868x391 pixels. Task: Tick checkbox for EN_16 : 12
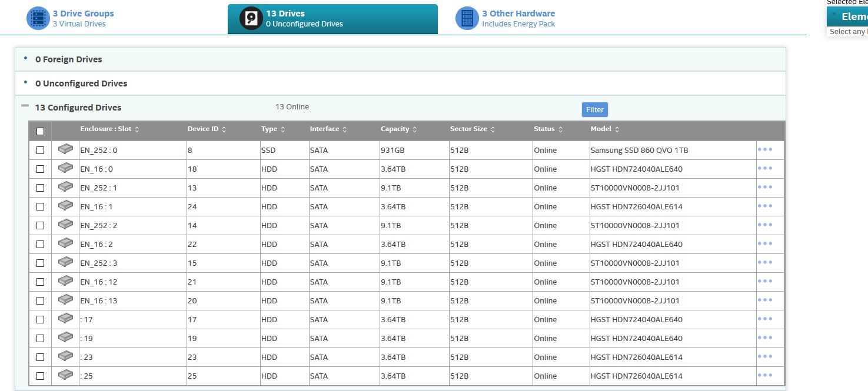pyautogui.click(x=40, y=282)
